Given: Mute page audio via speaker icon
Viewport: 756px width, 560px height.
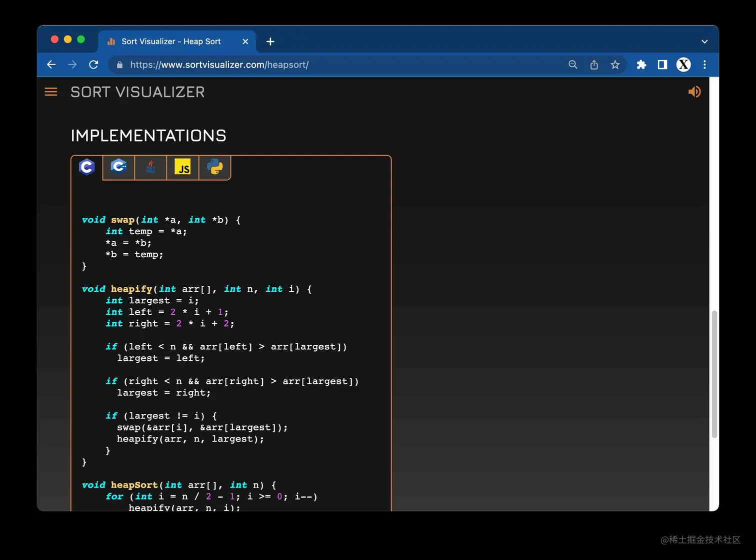Looking at the screenshot, I should click(694, 92).
